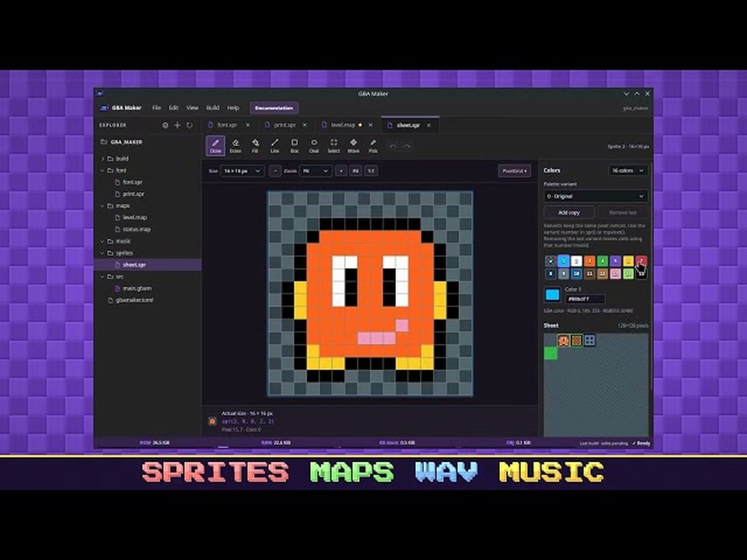Click the hex color input field

coord(584,299)
